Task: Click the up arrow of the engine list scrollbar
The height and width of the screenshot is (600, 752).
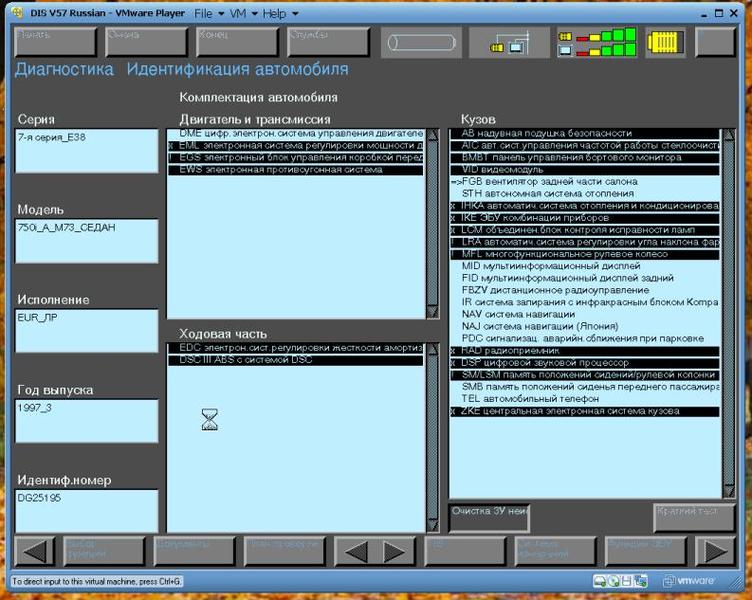Action: click(x=433, y=135)
